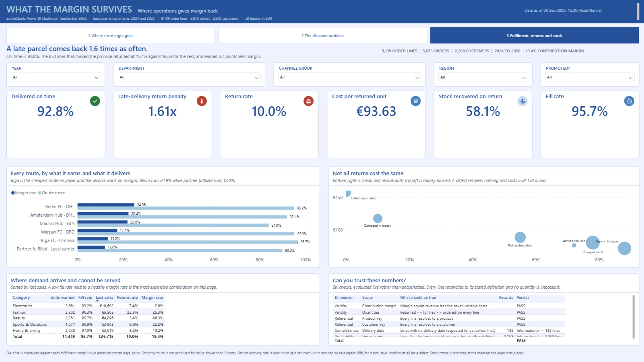Open the YEAR filter dropdown
The height and width of the screenshot is (362, 644).
[56, 77]
